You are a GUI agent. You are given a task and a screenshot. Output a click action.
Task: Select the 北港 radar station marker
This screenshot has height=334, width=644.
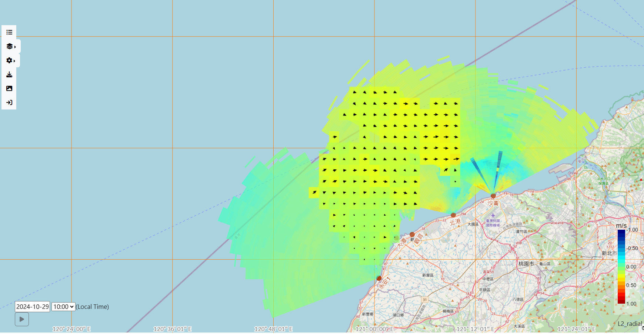coord(453,215)
